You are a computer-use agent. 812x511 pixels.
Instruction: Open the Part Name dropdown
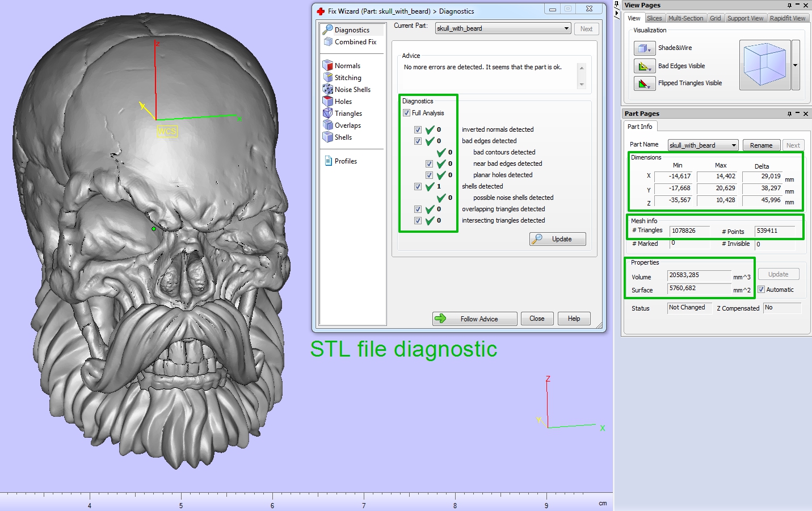(734, 145)
